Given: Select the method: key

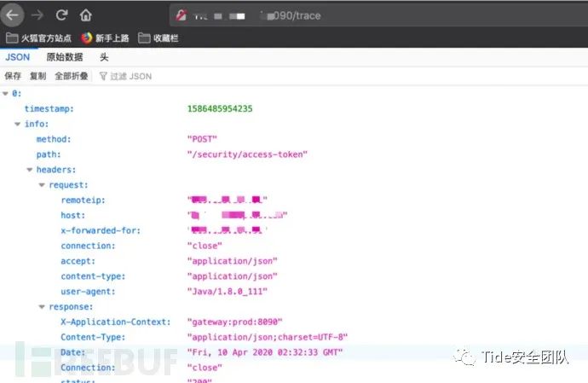Looking at the screenshot, I should click(x=54, y=139).
